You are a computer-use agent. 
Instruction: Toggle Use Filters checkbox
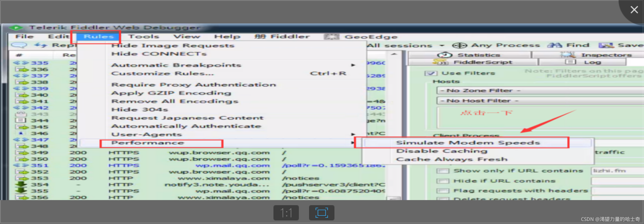[x=431, y=74]
